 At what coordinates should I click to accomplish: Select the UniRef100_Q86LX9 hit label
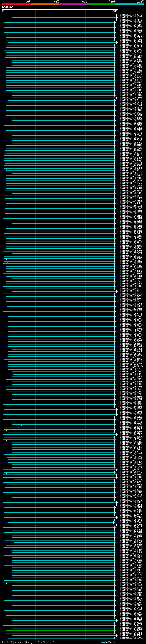pos(131,490)
